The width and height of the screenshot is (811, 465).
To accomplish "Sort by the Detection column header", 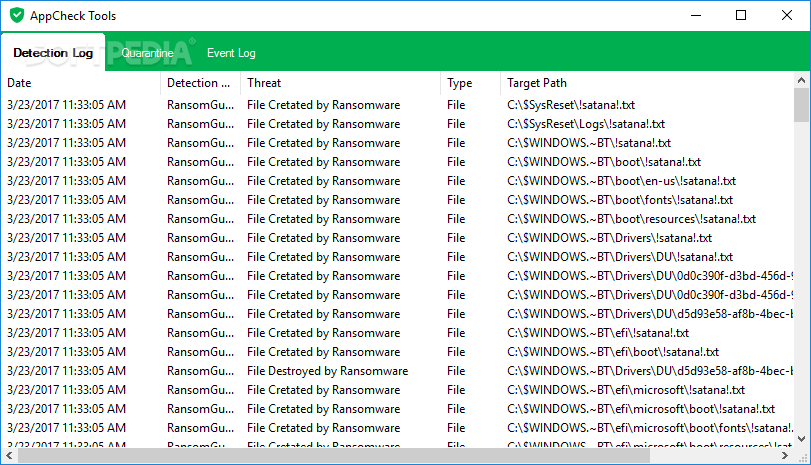I will (201, 83).
